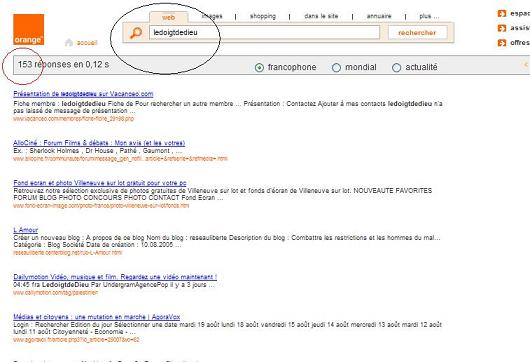Open Présentation de ledoigtdedieu sur Vacanceo.com
This screenshot has width=530, height=362.
point(83,94)
